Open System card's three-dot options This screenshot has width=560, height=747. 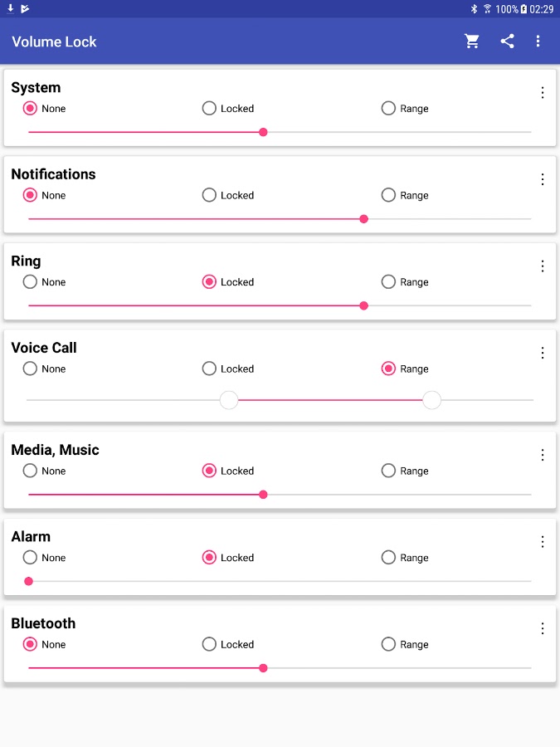[543, 93]
